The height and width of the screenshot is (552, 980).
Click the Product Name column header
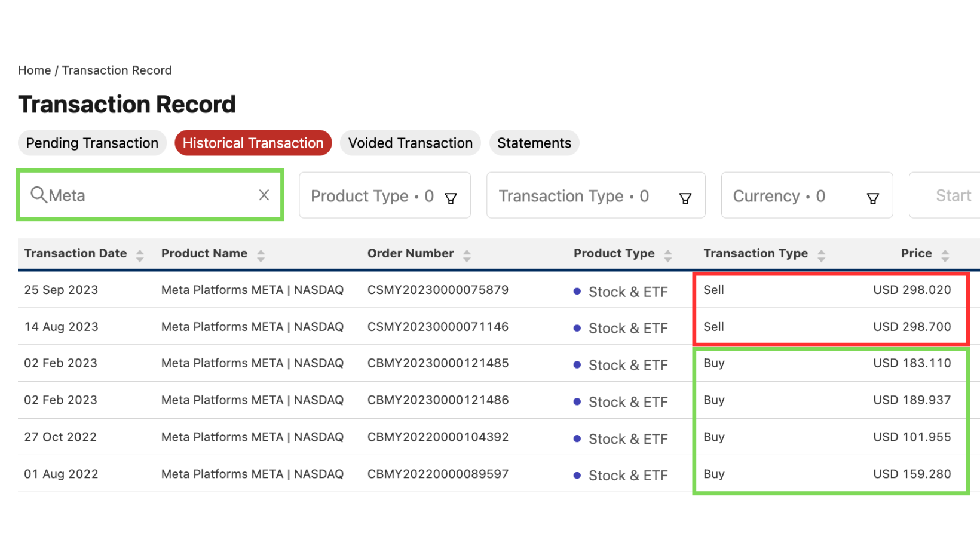pos(204,253)
